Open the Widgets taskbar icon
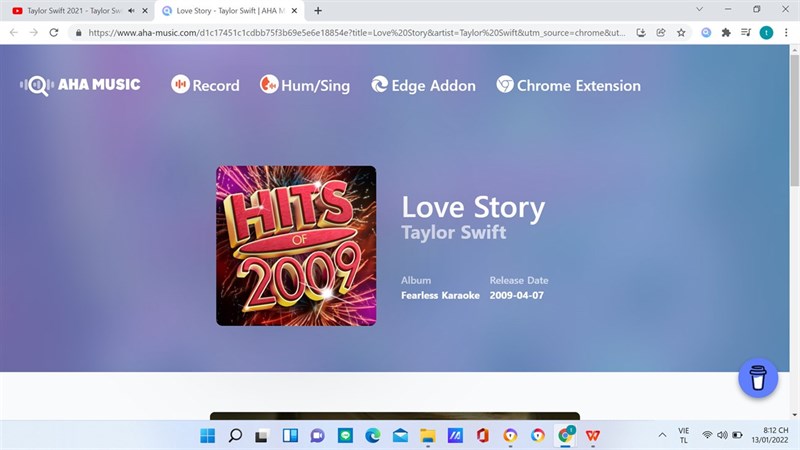Image resolution: width=800 pixels, height=450 pixels. 290,436
